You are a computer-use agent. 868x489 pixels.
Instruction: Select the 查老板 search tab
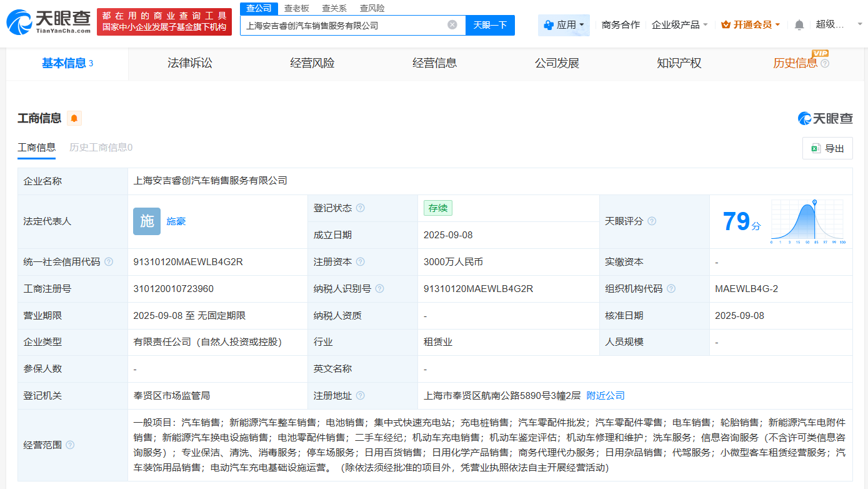click(297, 8)
